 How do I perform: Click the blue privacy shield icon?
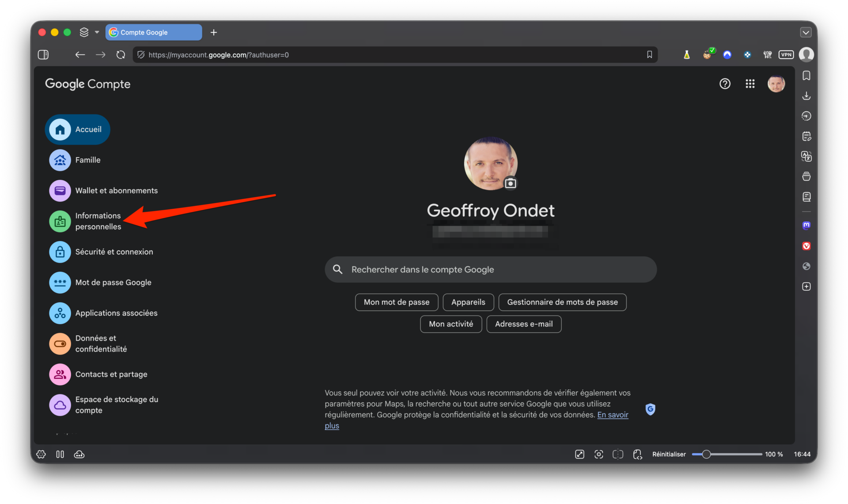click(650, 409)
